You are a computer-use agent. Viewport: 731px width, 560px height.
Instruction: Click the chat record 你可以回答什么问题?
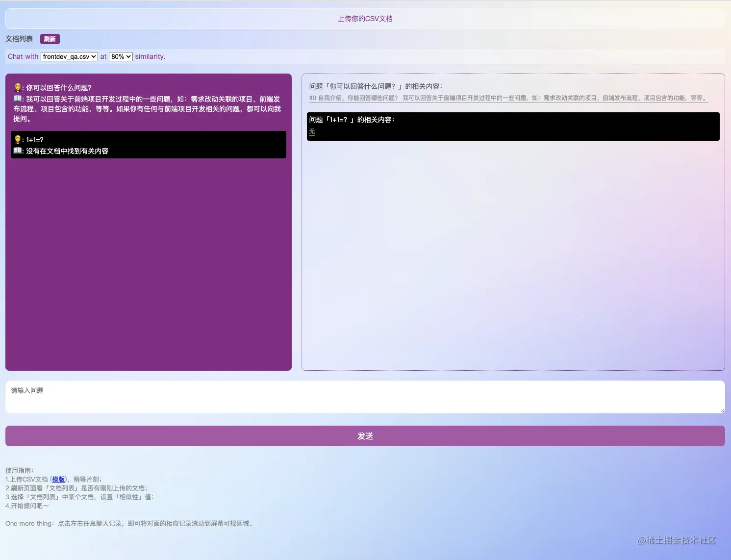(x=58, y=88)
